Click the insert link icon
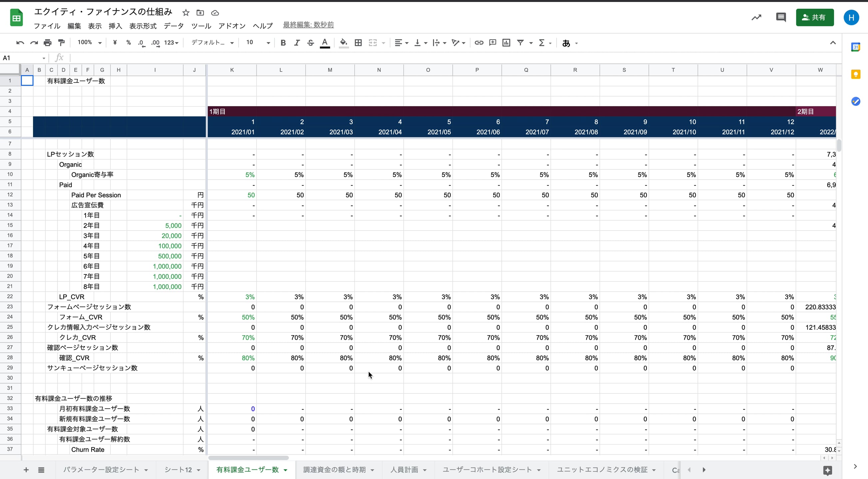The height and width of the screenshot is (479, 868). pos(479,43)
